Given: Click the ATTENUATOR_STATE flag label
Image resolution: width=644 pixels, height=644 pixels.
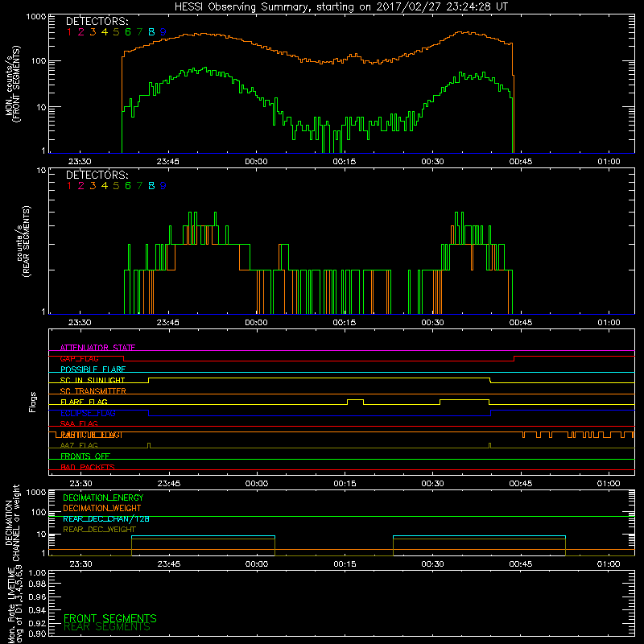Looking at the screenshot, I should (97, 348).
